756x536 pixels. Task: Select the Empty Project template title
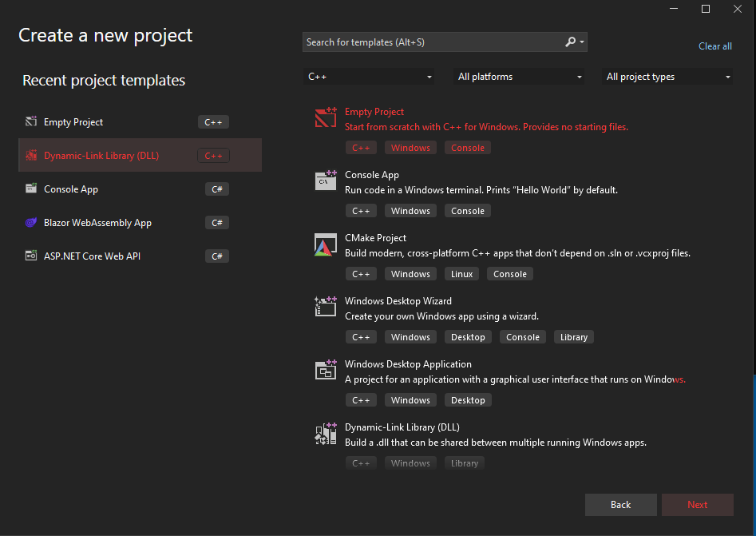pos(374,112)
